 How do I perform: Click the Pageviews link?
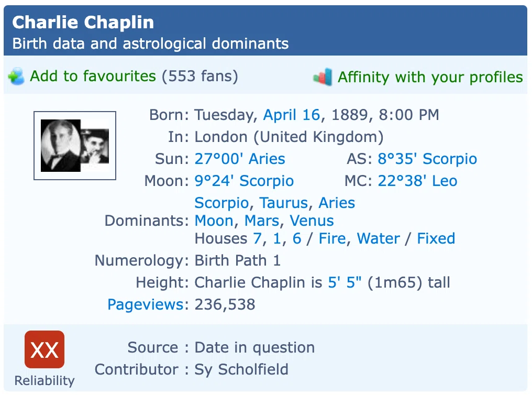tap(146, 305)
